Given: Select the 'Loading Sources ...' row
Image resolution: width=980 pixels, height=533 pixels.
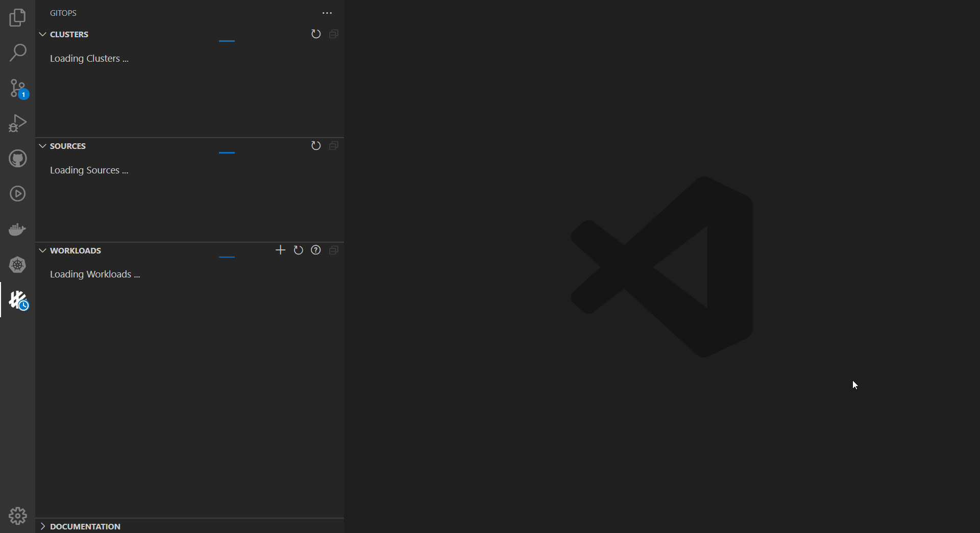Looking at the screenshot, I should click(189, 170).
